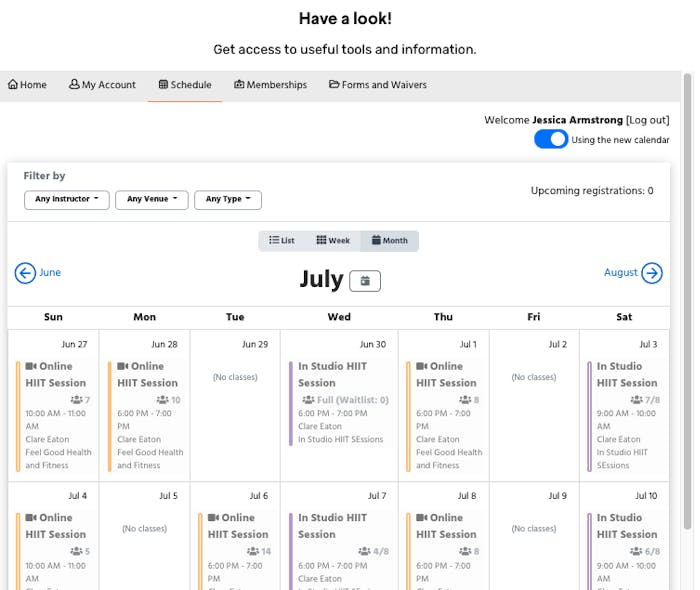The width and height of the screenshot is (700, 590).
Task: Click the person icon on My Account
Action: coord(74,84)
